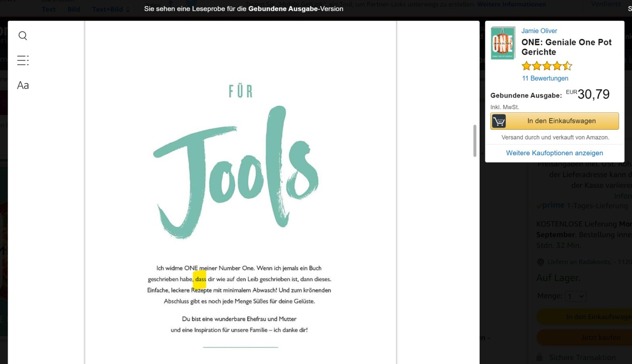The width and height of the screenshot is (632, 364).
Task: Click the delivery location pin icon
Action: click(x=541, y=262)
